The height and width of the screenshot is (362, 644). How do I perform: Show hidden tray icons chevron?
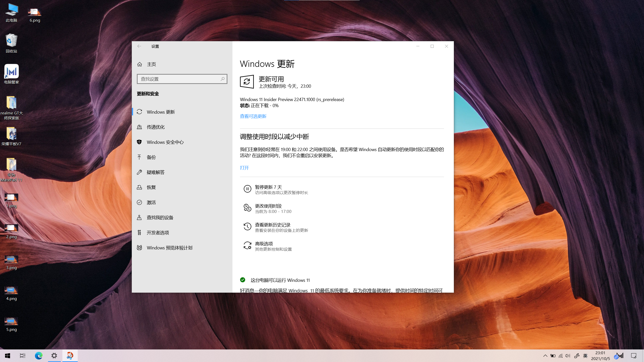point(545,356)
